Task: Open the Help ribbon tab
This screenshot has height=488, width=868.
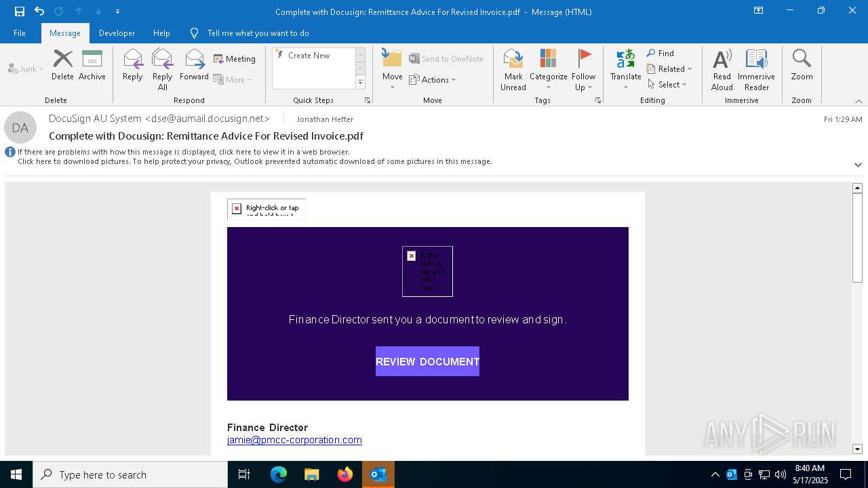Action: click(161, 33)
